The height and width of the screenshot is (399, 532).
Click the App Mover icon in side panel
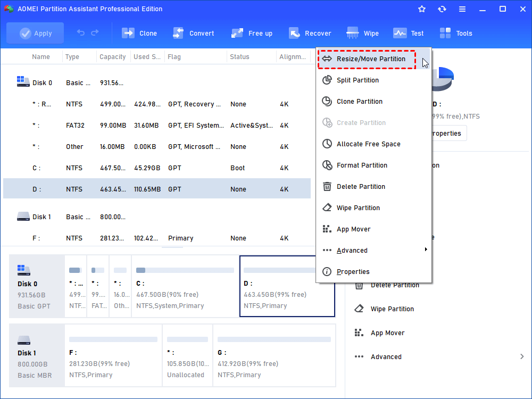click(x=359, y=333)
